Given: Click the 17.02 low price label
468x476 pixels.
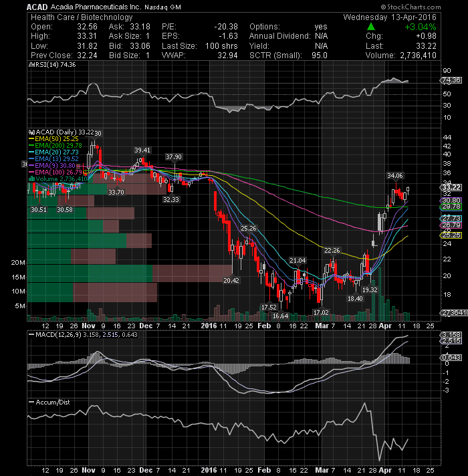Looking at the screenshot, I should point(321,312).
